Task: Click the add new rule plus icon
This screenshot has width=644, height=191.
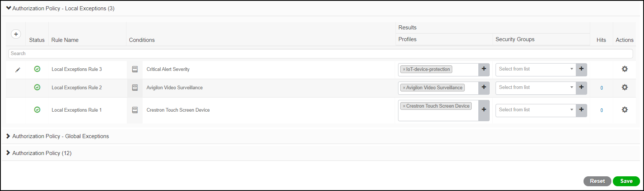Action: [16, 34]
